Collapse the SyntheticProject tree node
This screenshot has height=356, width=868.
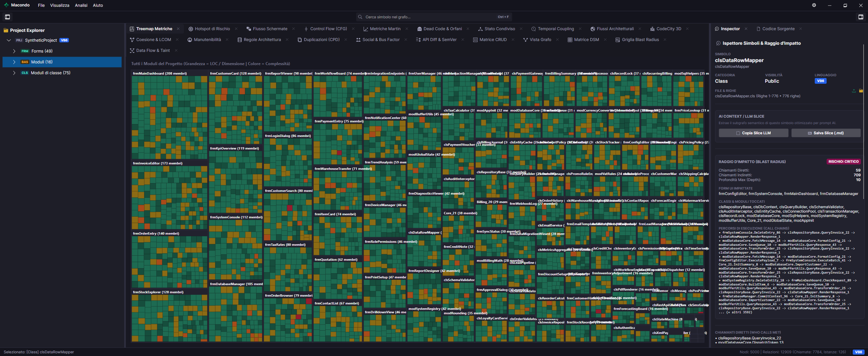pyautogui.click(x=9, y=40)
